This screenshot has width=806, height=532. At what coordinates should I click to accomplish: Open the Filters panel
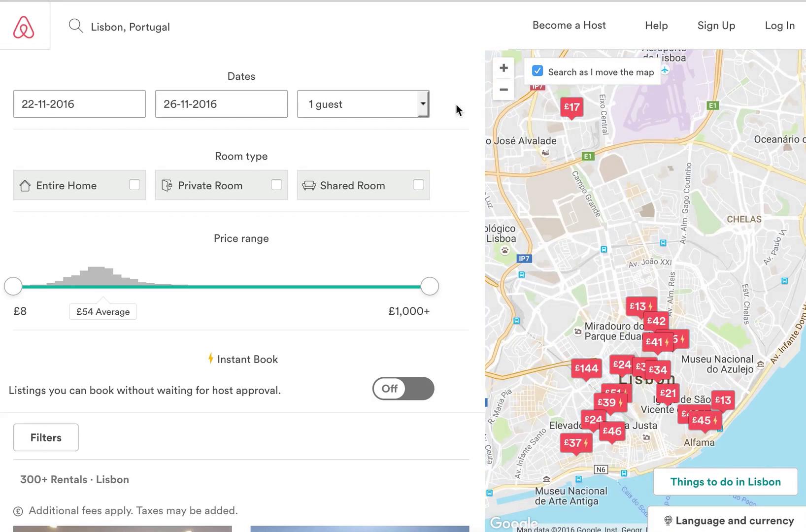45,437
